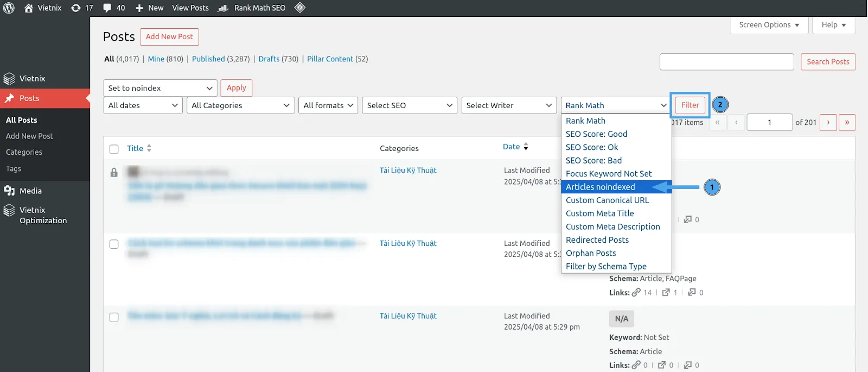The image size is (868, 372).
Task: Open Tags in the Posts submenu
Action: pyautogui.click(x=14, y=169)
